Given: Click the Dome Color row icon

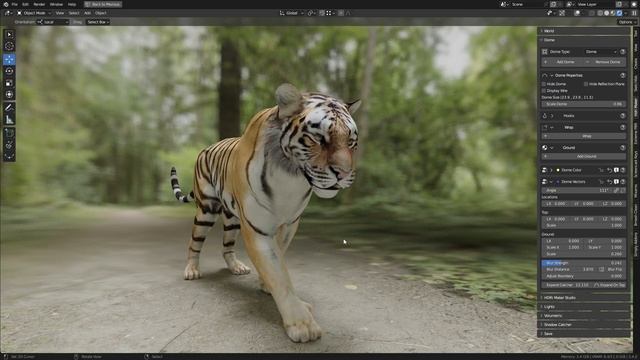Looking at the screenshot, I should click(x=544, y=170).
